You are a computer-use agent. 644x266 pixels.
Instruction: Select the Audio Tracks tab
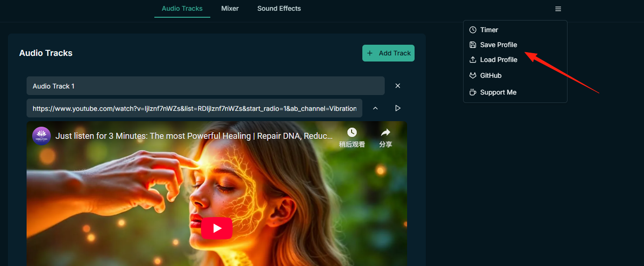point(182,8)
